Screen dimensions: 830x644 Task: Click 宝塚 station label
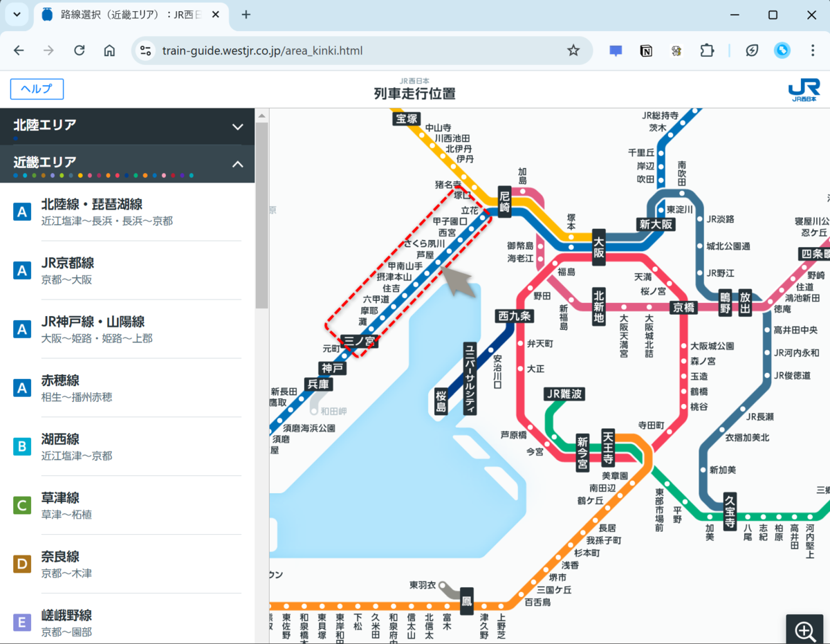click(x=407, y=119)
